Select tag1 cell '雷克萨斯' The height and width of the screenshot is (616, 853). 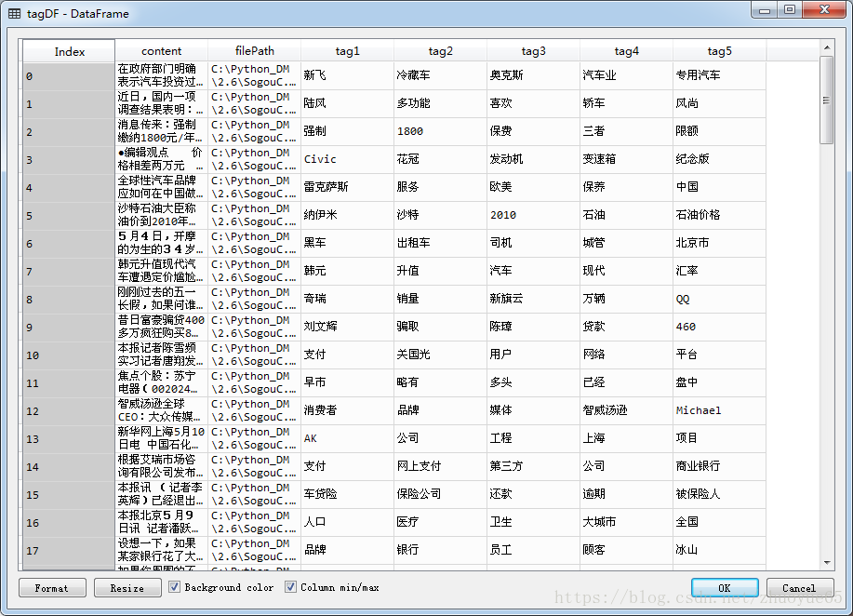tap(348, 187)
